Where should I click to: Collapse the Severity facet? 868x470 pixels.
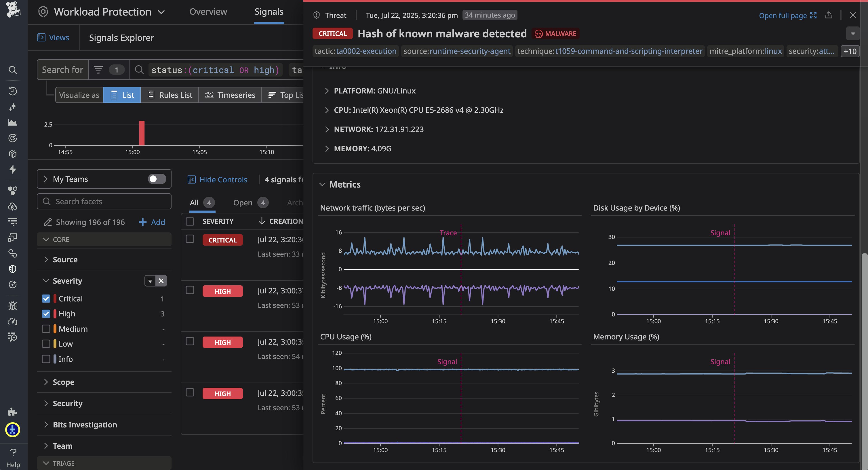46,281
